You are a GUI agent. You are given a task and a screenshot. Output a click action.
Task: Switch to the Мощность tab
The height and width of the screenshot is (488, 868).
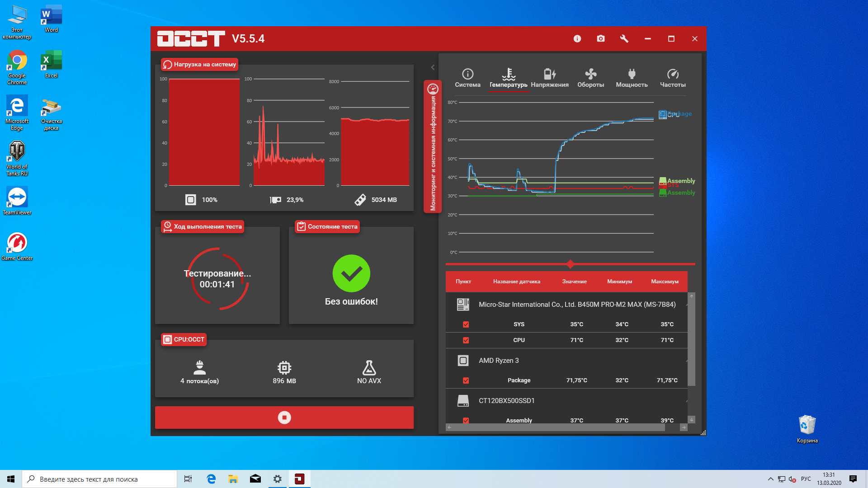tap(632, 78)
